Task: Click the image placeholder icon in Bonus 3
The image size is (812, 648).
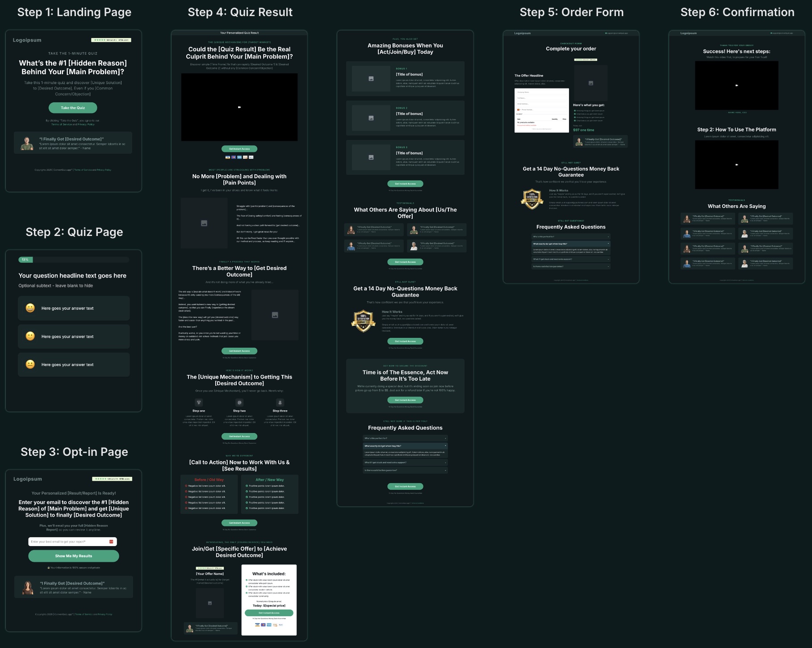Action: (x=371, y=157)
